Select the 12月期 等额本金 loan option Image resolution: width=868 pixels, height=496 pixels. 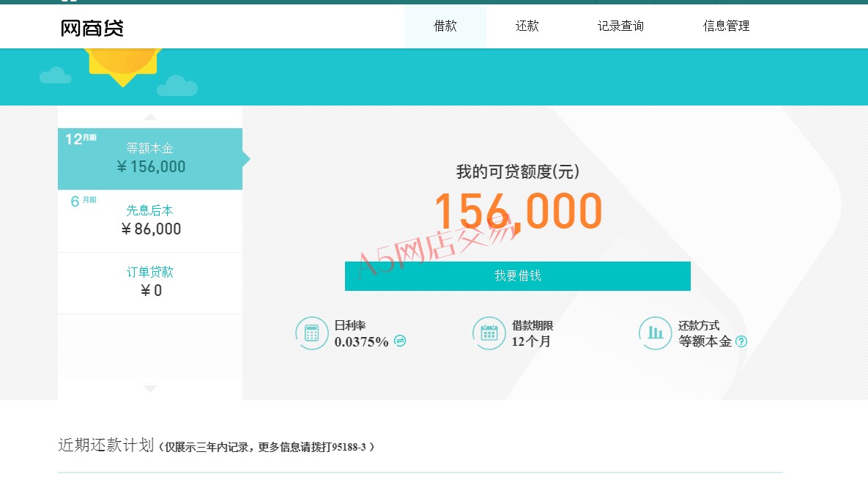(x=150, y=159)
